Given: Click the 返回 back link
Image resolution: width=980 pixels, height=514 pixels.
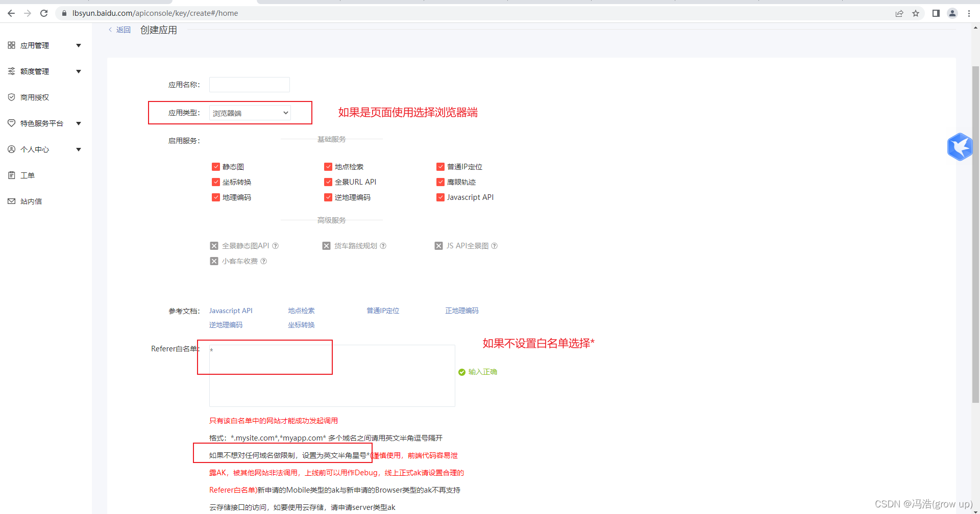Looking at the screenshot, I should point(120,30).
